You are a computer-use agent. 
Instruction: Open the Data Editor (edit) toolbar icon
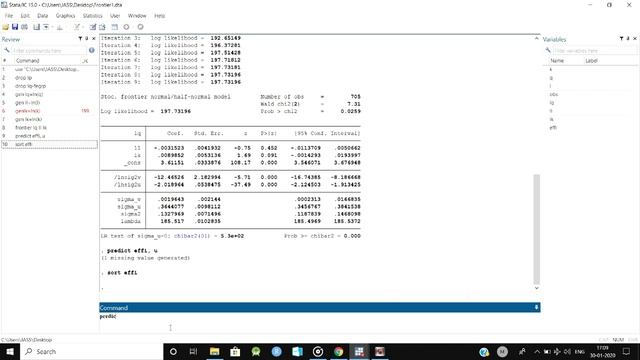click(93, 27)
